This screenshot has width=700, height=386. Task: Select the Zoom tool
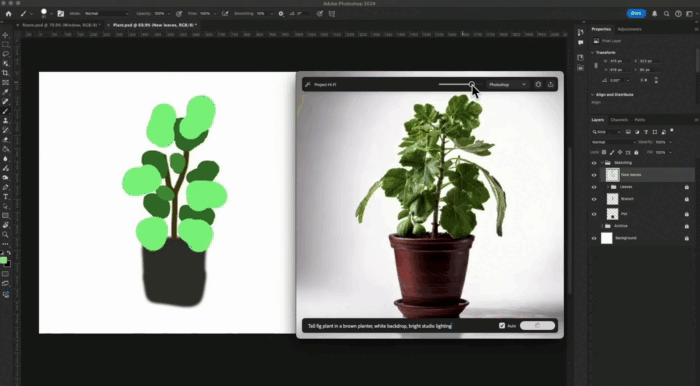(5, 235)
